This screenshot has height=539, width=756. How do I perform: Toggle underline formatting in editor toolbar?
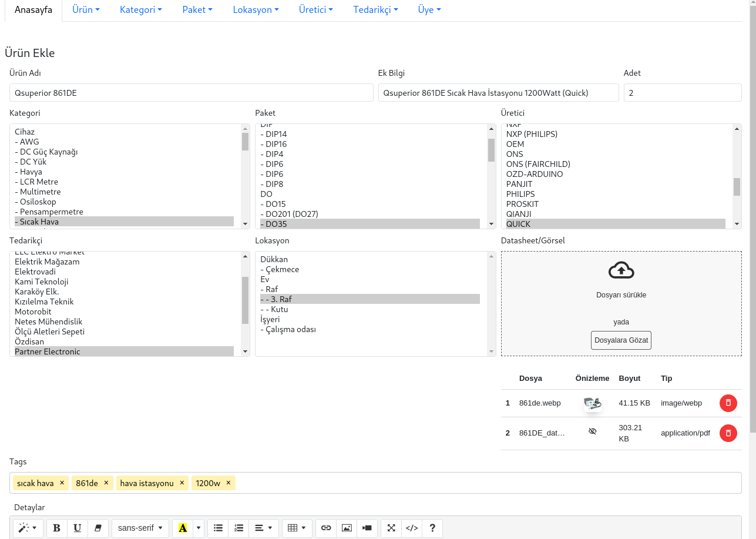tap(78, 528)
